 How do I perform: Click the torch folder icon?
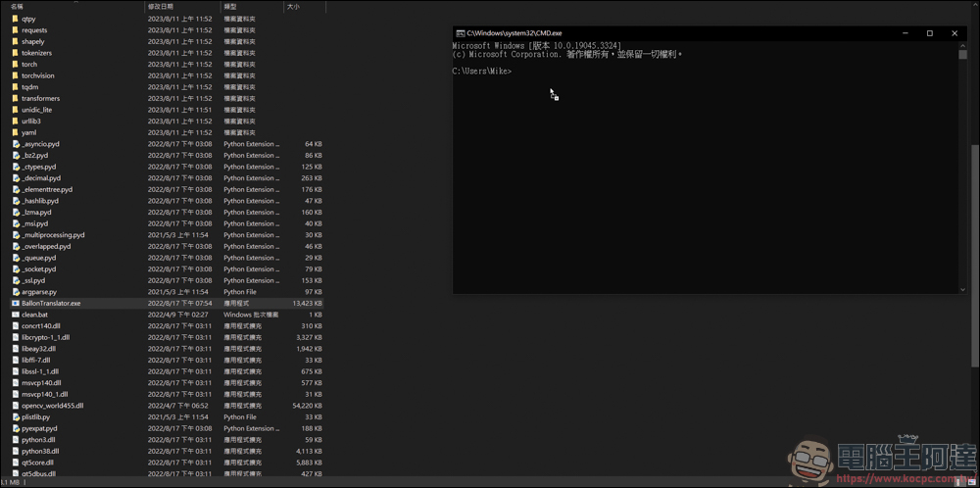(15, 65)
